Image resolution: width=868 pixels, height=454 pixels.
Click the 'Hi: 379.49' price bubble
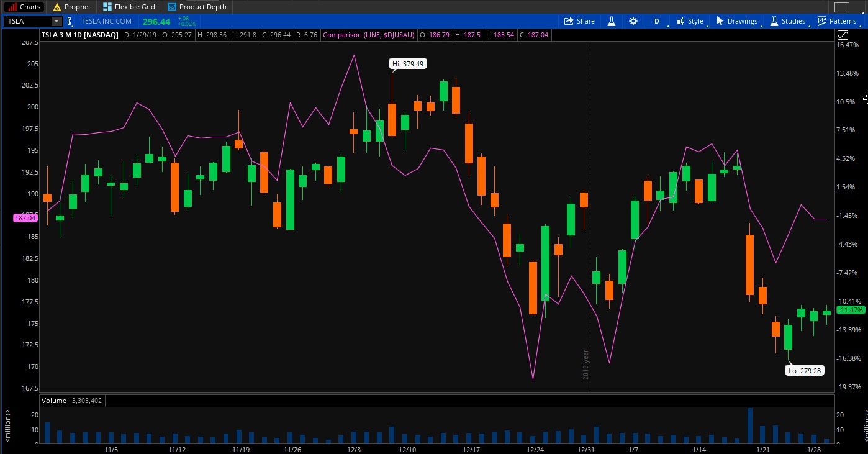click(409, 64)
